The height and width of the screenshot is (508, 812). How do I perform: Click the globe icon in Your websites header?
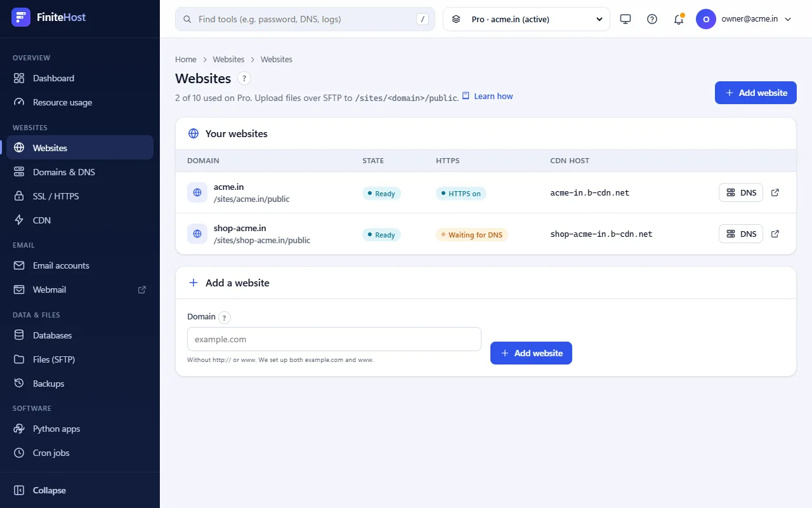[193, 133]
